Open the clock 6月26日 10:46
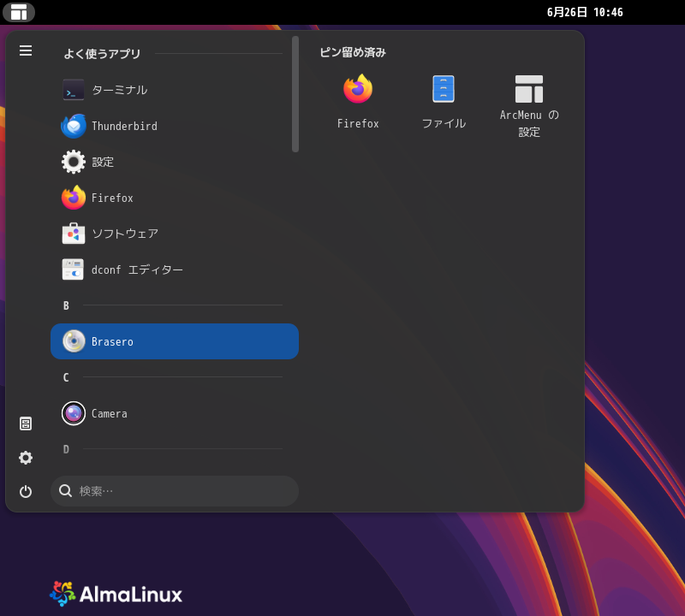Viewport: 685px width, 616px height. click(x=585, y=12)
